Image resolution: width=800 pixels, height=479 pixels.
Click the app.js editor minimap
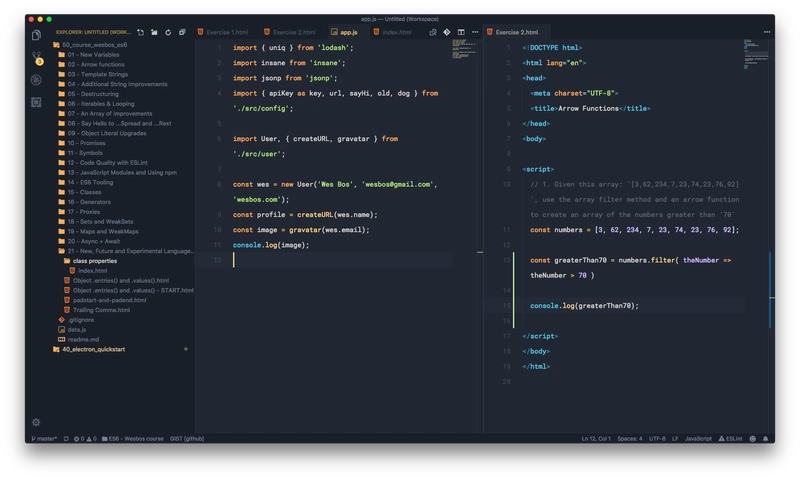464,49
